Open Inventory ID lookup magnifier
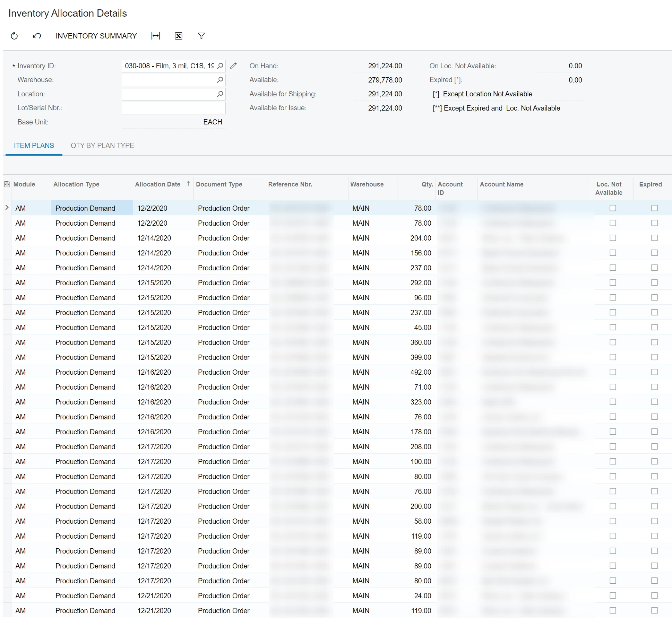The image size is (672, 618). pyautogui.click(x=220, y=66)
